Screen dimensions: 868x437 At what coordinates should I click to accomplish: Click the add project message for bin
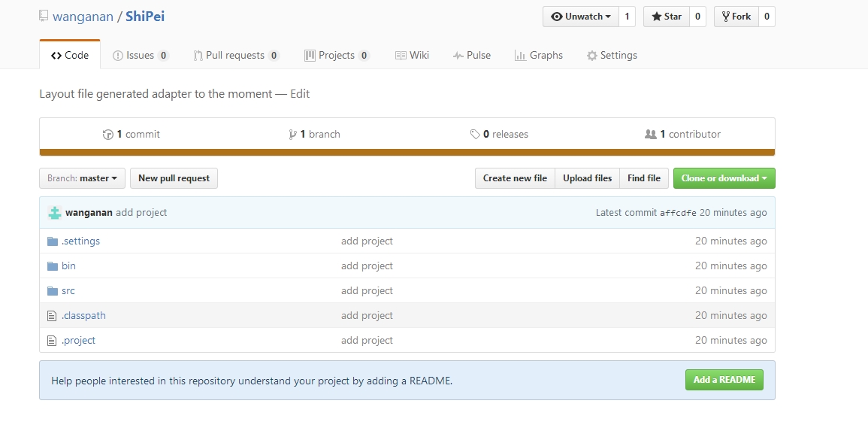367,266
